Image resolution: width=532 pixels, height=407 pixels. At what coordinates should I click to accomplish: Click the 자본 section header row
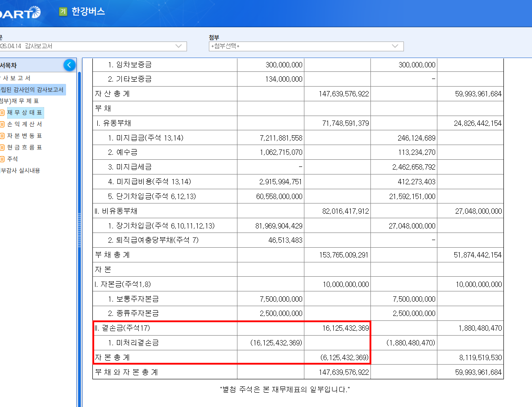298,270
